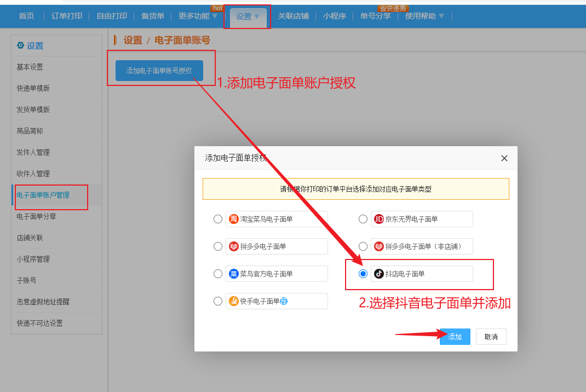Click the 淘宝菜鸟电子面单 label text

click(x=266, y=219)
